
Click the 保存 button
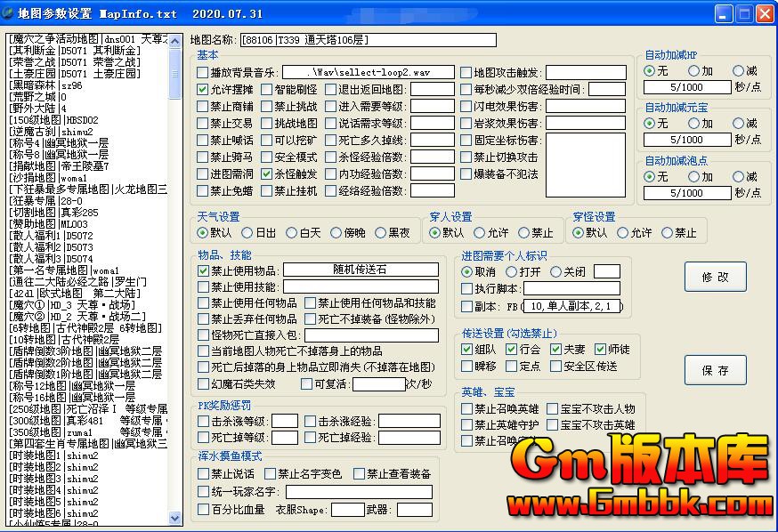715,370
